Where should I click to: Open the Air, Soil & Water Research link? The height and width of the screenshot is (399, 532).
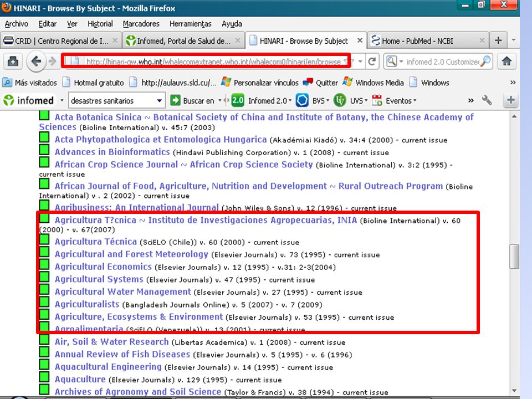111,342
